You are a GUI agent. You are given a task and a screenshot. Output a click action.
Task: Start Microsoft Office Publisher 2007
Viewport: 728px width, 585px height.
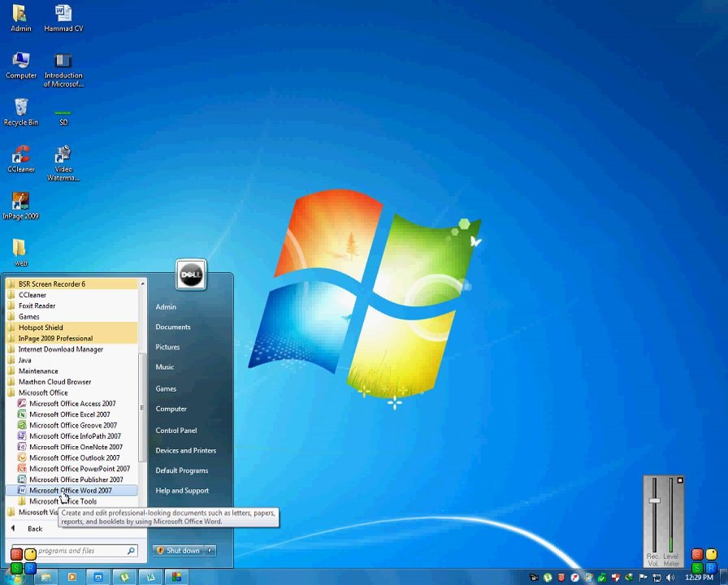coord(71,479)
